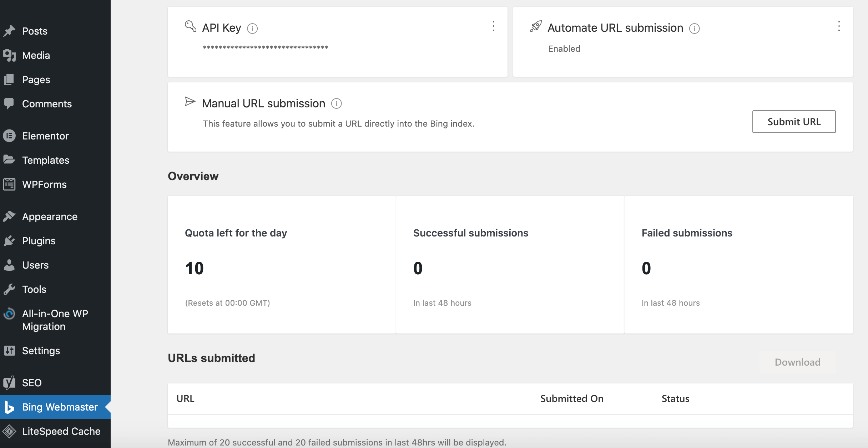Viewport: 868px width, 448px height.
Task: Click the Yoast SEO icon in sidebar
Action: tap(10, 383)
